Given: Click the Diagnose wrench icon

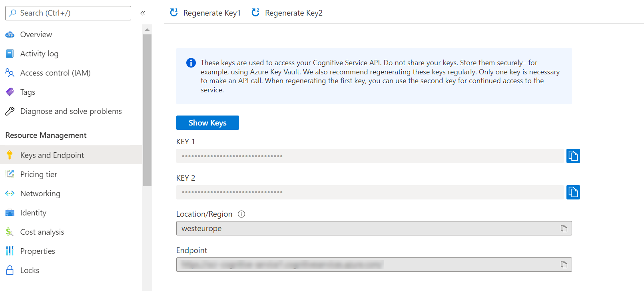Looking at the screenshot, I should click(x=10, y=111).
